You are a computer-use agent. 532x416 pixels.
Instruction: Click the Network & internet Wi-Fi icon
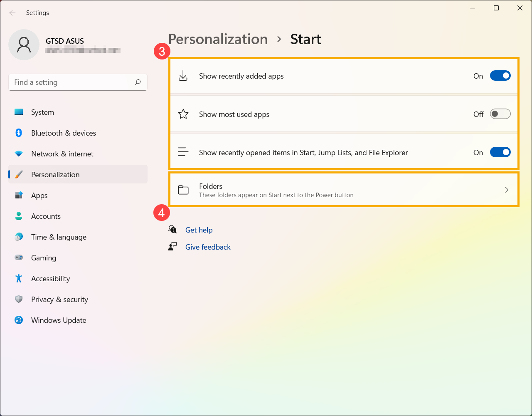tap(19, 154)
